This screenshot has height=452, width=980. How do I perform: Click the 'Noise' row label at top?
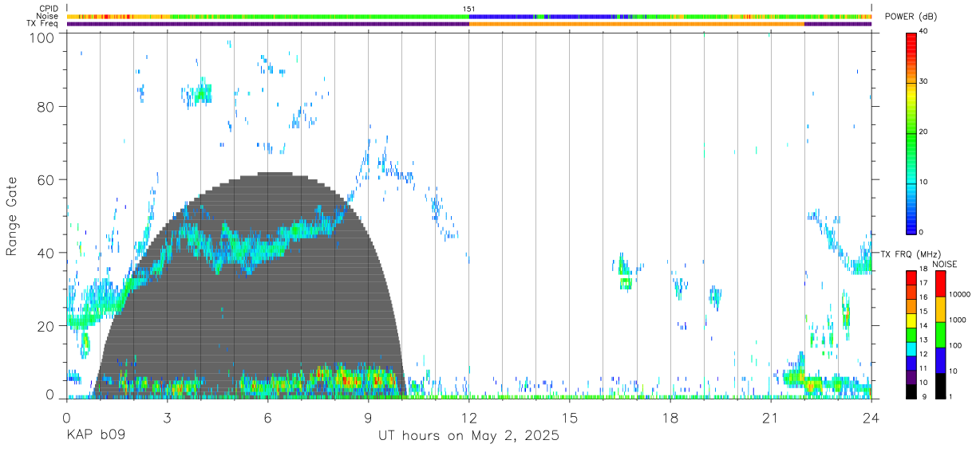pyautogui.click(x=48, y=16)
